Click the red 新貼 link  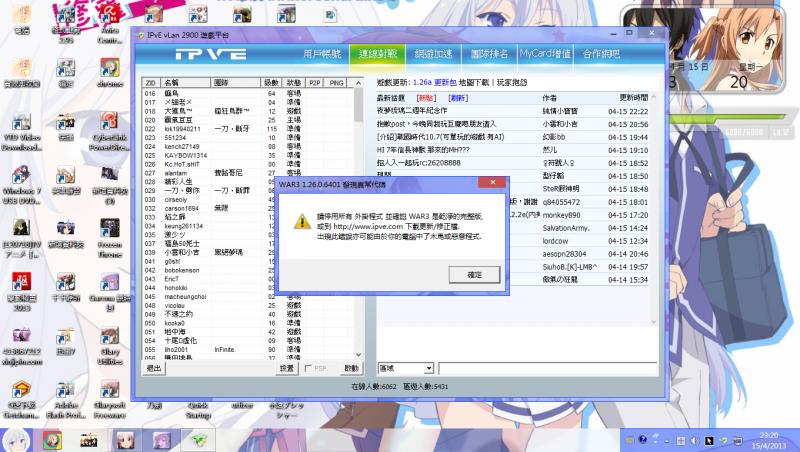pos(426,97)
